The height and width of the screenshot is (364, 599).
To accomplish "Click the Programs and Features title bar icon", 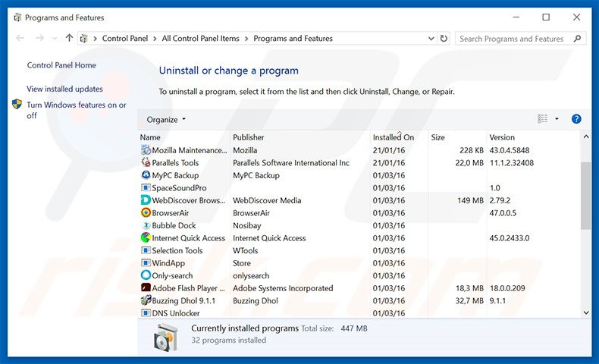I will 17,17.
